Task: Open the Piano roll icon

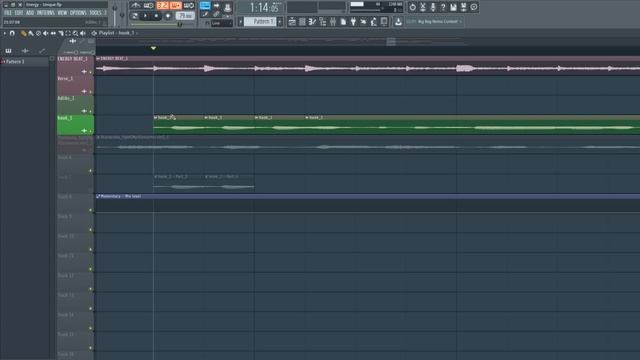Action: click(312, 22)
